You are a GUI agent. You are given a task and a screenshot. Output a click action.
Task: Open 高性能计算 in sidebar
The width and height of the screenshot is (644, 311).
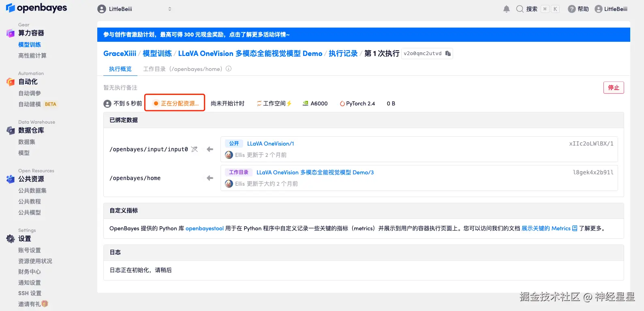(32, 56)
